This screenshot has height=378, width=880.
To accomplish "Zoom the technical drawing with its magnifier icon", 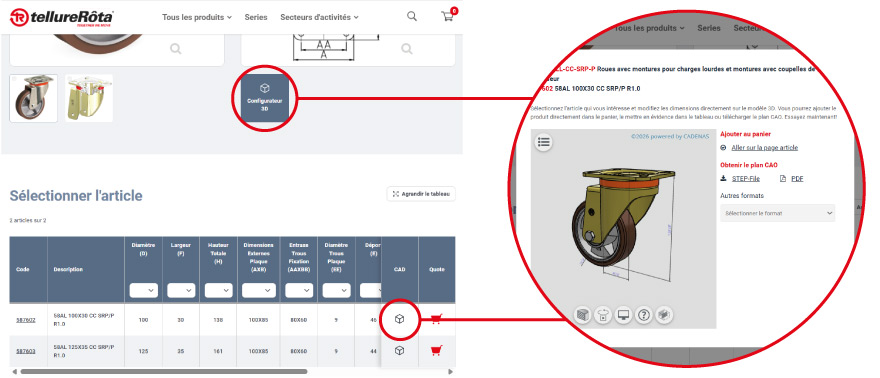I will tap(407, 49).
